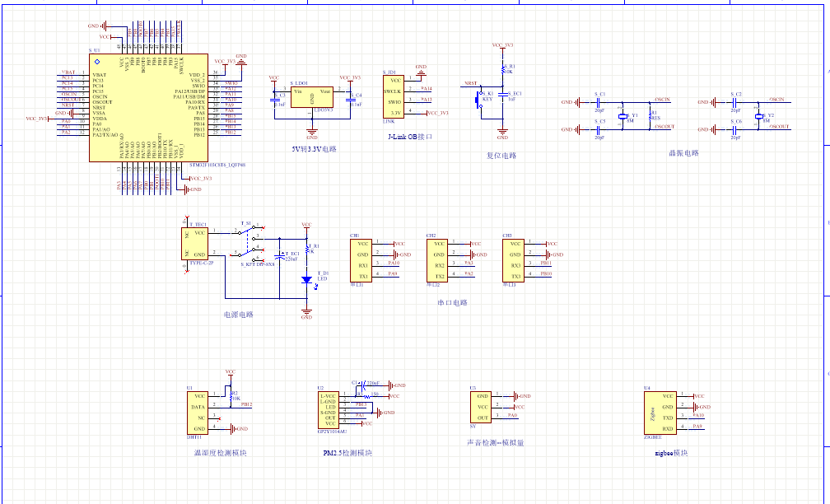Select the '5V转3.3V电路' caption text
The width and height of the screenshot is (830, 504).
tap(314, 149)
